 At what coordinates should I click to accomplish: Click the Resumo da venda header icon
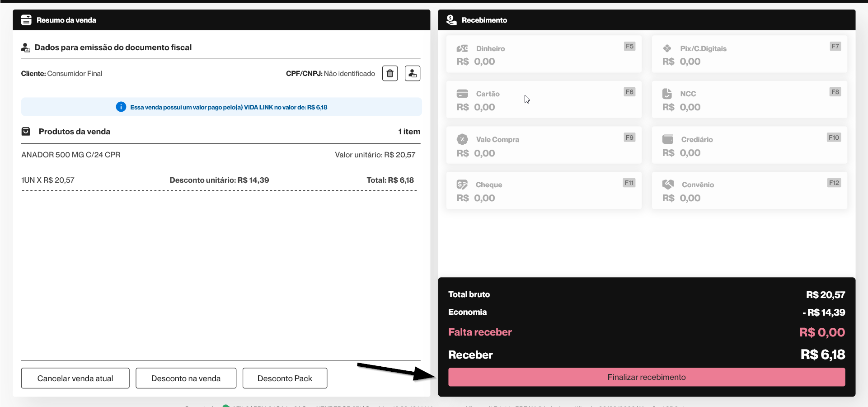click(x=26, y=20)
